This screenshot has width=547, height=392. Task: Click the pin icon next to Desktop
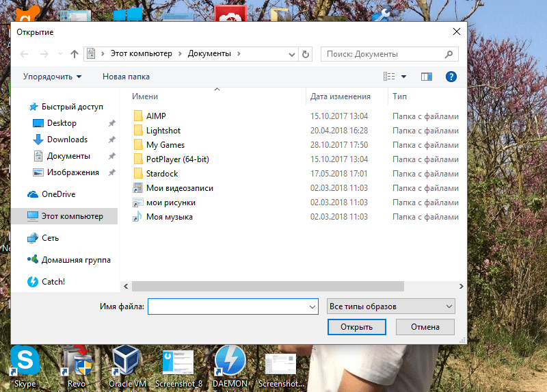(111, 123)
